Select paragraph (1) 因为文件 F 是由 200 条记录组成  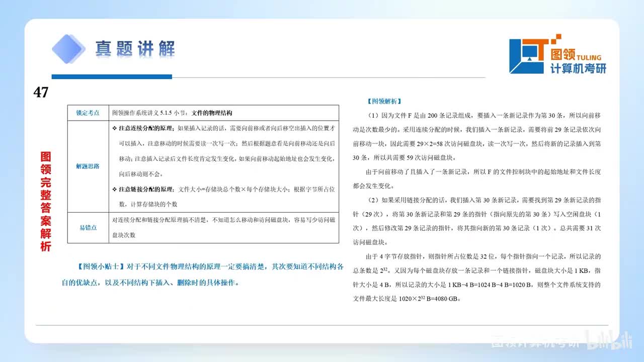click(x=477, y=136)
